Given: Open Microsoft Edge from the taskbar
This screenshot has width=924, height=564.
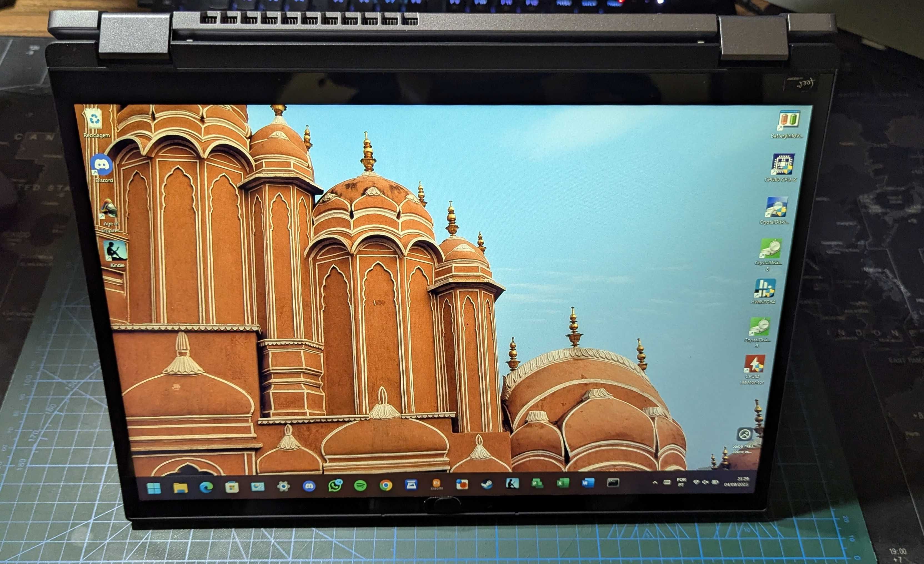Looking at the screenshot, I should [x=206, y=487].
